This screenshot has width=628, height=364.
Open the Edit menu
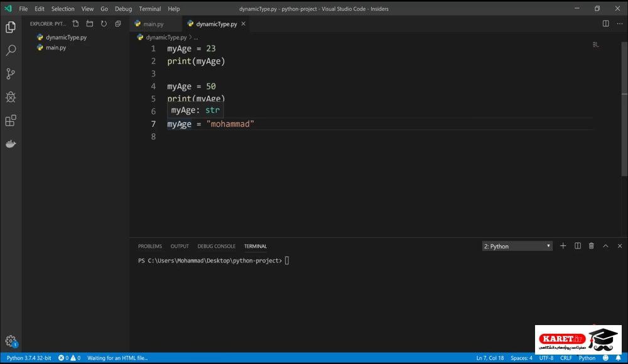tap(39, 9)
